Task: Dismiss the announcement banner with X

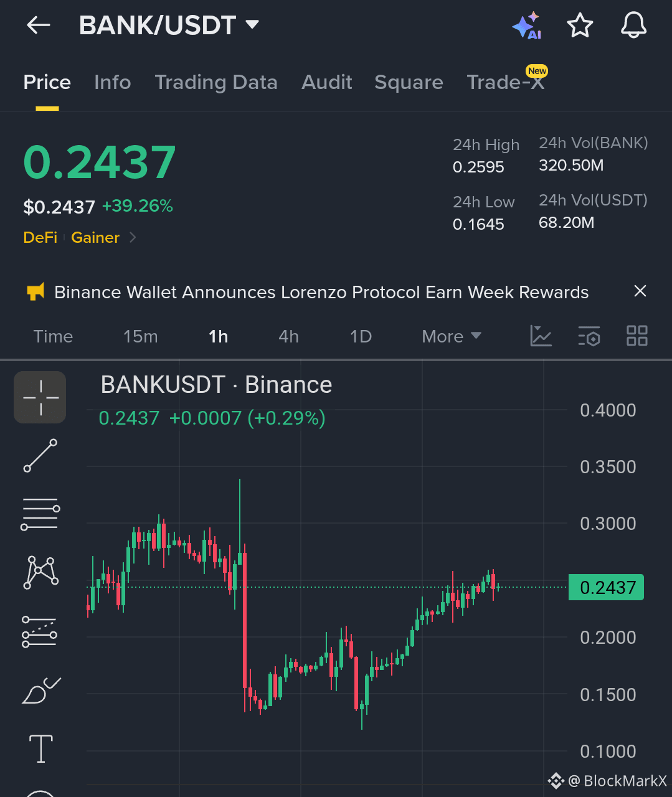Action: [x=640, y=291]
